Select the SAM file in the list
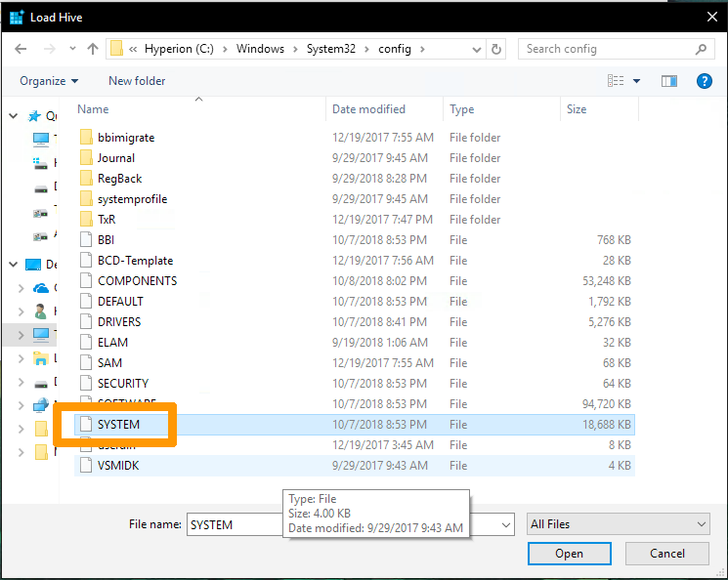 109,363
